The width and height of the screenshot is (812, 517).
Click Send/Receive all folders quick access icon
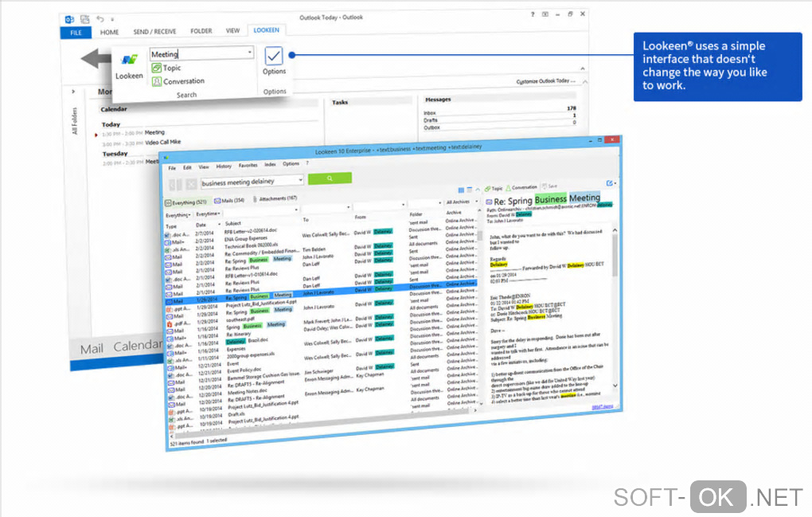click(85, 19)
